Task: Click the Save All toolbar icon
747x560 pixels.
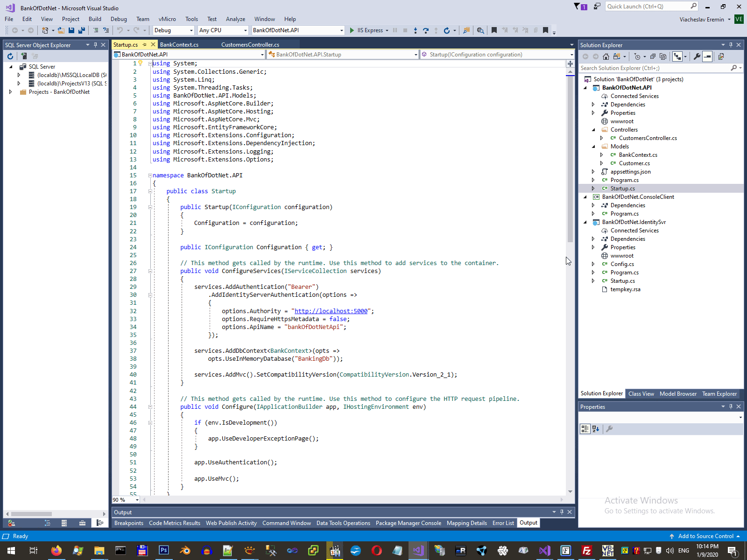Action: click(81, 30)
